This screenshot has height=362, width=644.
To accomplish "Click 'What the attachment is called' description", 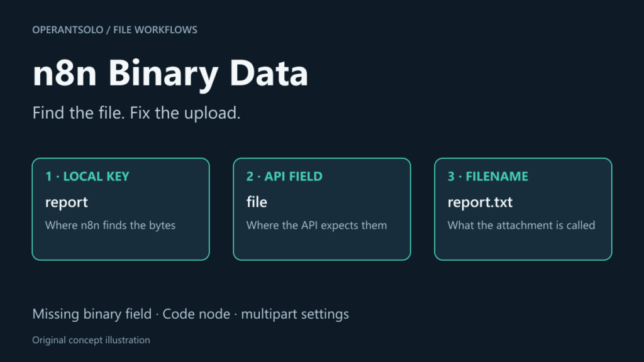I will (521, 226).
